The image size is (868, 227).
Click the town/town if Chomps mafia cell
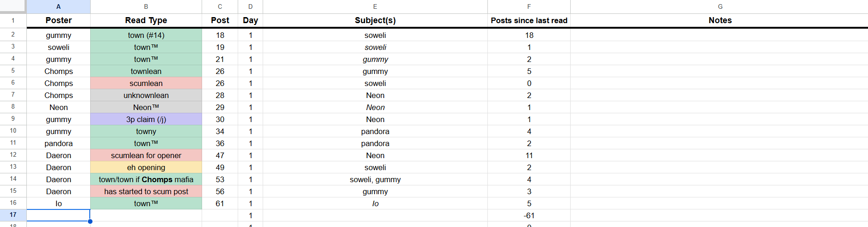tap(146, 179)
